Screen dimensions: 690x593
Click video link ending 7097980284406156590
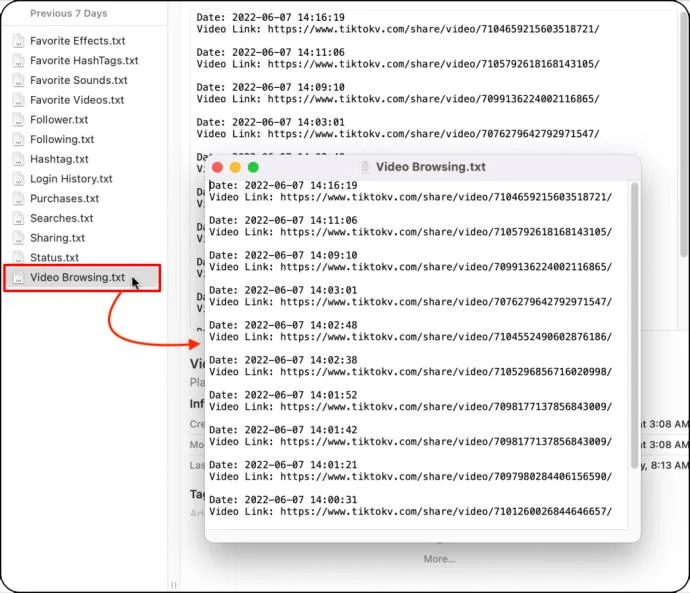[446, 476]
